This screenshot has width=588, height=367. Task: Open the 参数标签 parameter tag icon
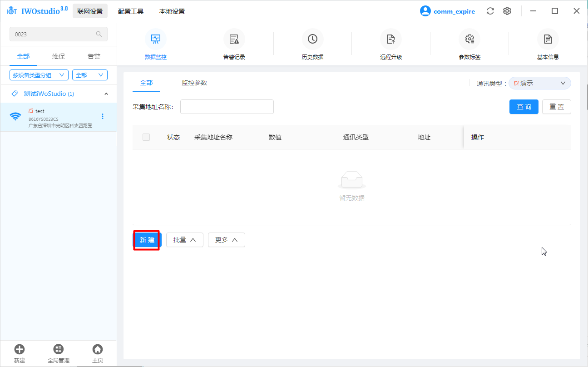click(469, 40)
